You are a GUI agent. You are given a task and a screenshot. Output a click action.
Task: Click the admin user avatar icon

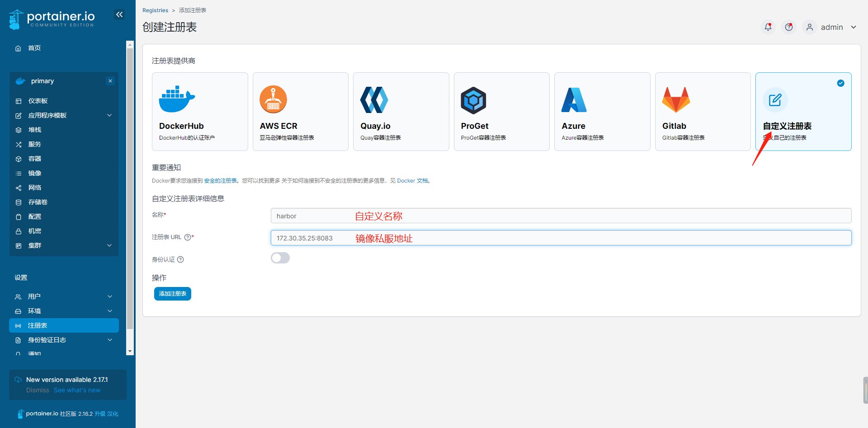(810, 27)
